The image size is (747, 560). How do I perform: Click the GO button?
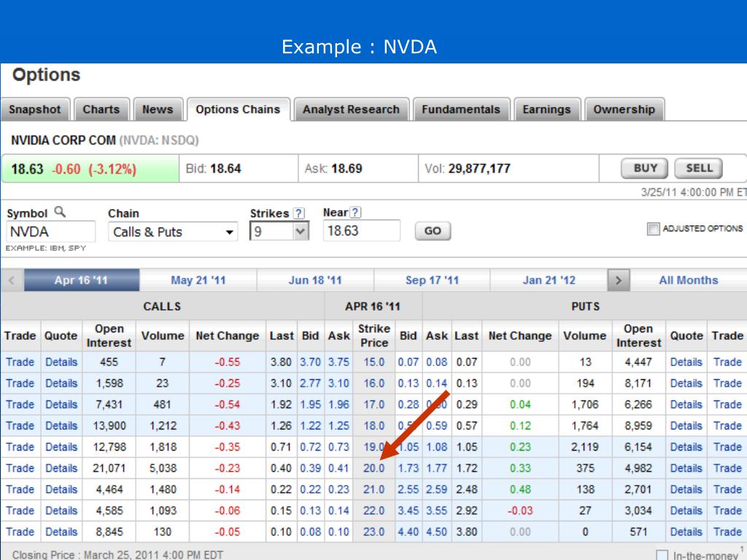(433, 231)
